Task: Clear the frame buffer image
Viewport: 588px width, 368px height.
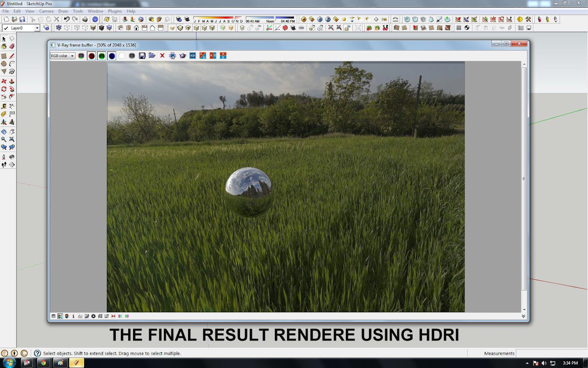Action: [162, 56]
